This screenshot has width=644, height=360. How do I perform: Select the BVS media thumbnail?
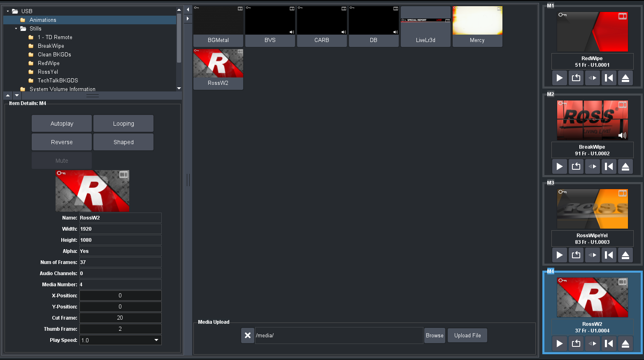pyautogui.click(x=270, y=26)
